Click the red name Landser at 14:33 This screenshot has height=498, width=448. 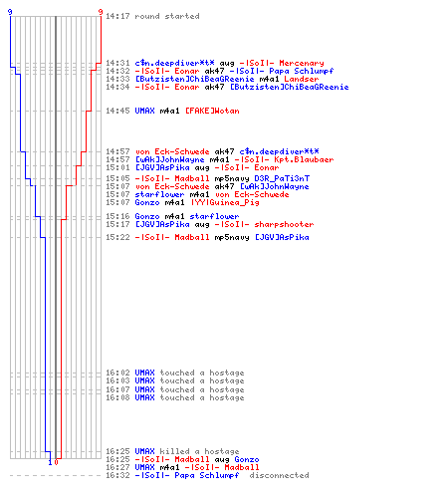(x=302, y=79)
